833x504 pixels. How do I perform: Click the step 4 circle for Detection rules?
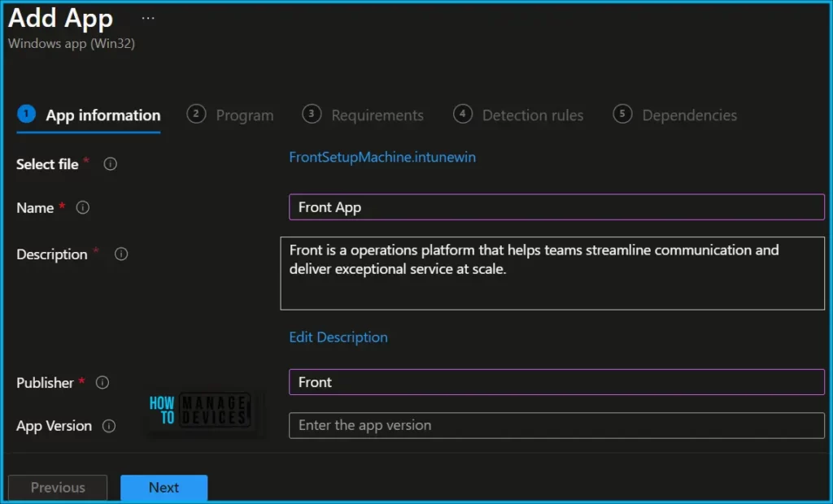(x=463, y=114)
